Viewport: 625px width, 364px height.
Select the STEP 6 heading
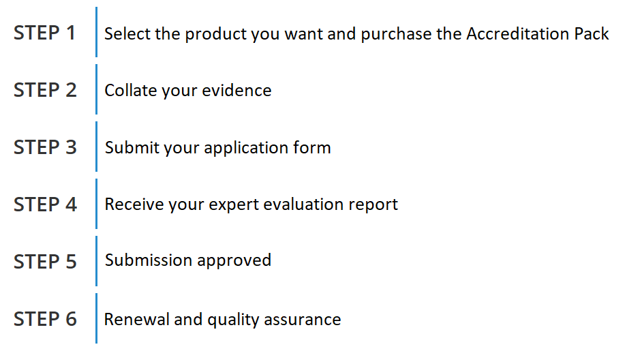pos(45,319)
